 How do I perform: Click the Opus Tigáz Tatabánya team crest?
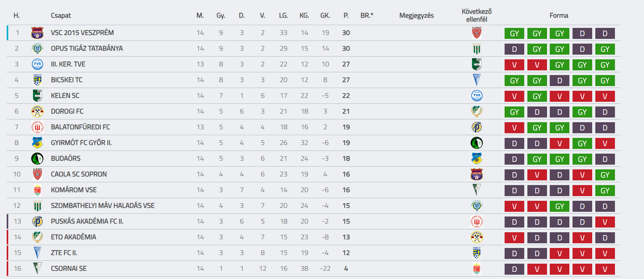(37, 49)
